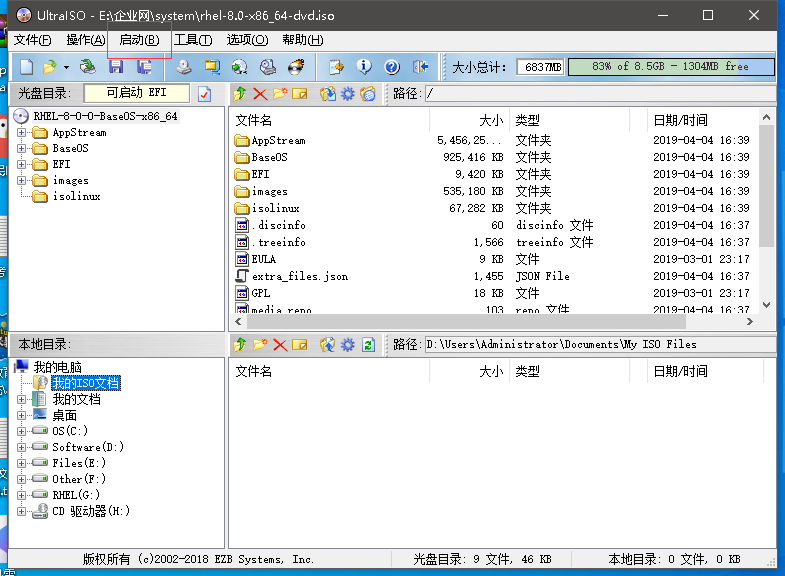Viewport: 785px width, 576px height.
Task: Click red X delete in local pane
Action: pos(280,345)
